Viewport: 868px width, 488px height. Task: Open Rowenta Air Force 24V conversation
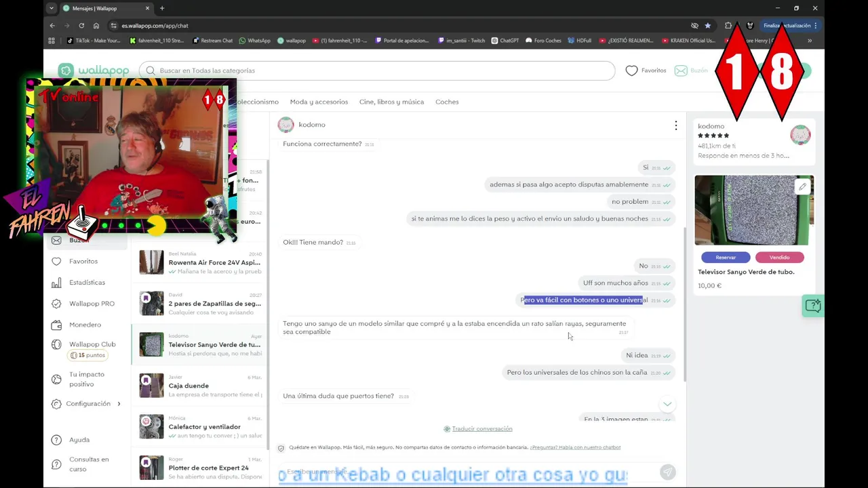click(200, 262)
